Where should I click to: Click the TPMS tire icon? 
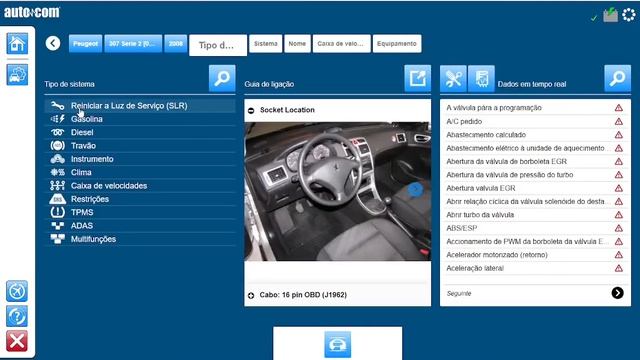tap(58, 212)
